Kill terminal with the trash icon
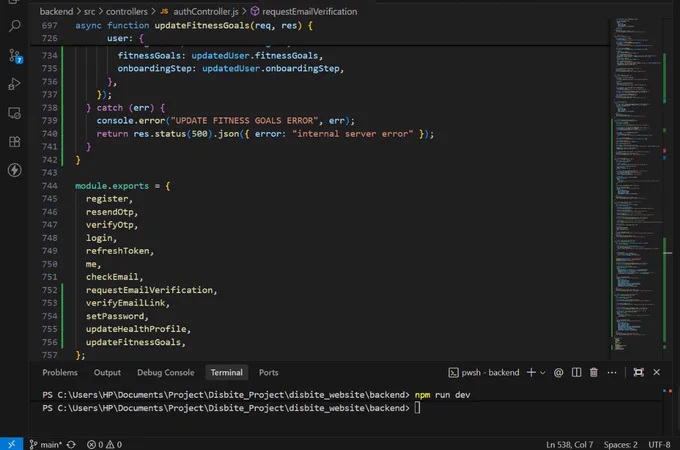The image size is (680, 450). 594,372
